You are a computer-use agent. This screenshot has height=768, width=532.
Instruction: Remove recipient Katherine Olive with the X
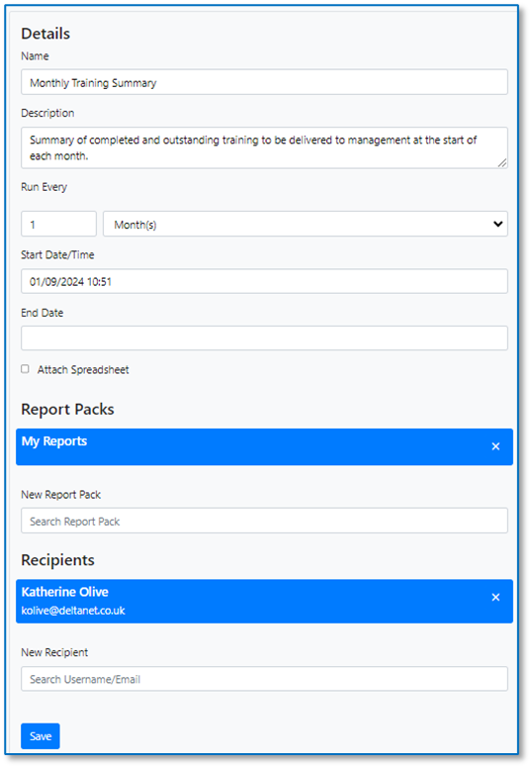click(x=495, y=597)
